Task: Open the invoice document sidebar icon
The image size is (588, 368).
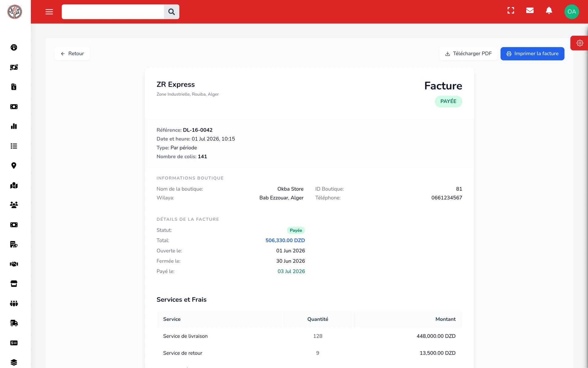Action: point(14,87)
